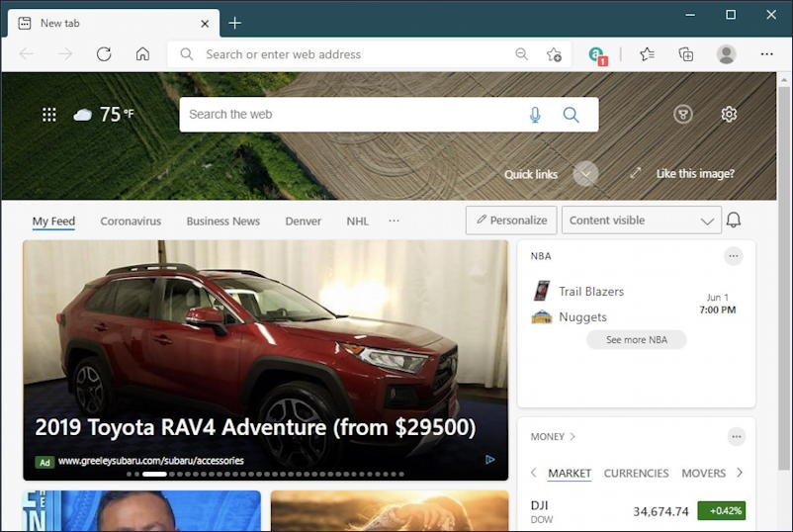The image size is (793, 532).
Task: Open the Favorites list icon
Action: pos(647,53)
